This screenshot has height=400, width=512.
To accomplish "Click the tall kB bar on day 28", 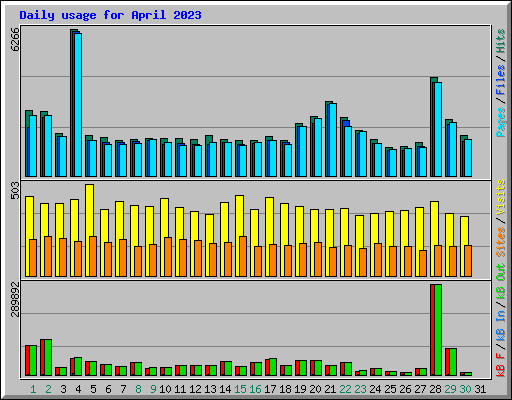I will click(436, 330).
